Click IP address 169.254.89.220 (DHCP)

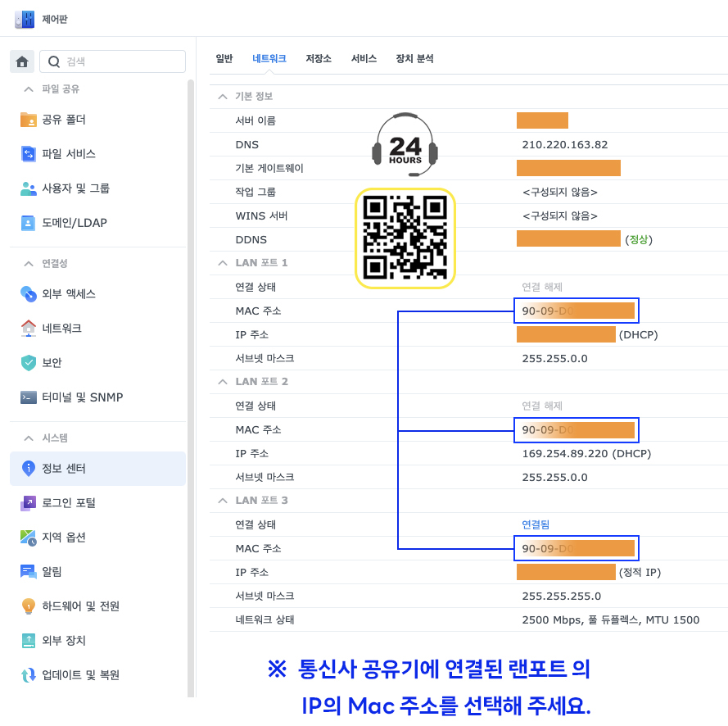(x=586, y=454)
